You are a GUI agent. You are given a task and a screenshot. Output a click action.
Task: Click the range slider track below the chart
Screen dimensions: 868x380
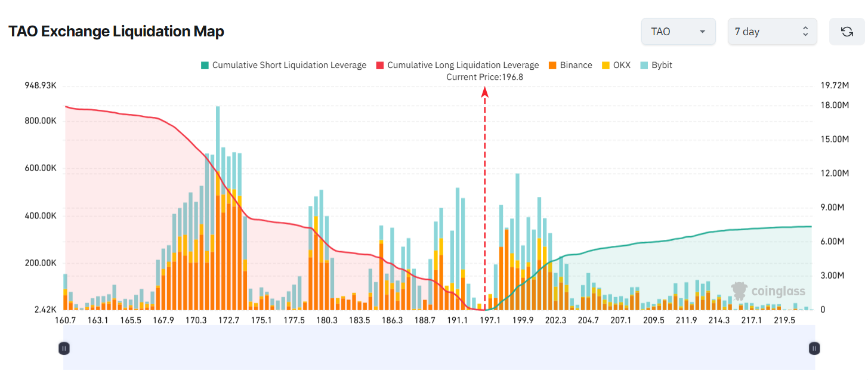pyautogui.click(x=438, y=348)
